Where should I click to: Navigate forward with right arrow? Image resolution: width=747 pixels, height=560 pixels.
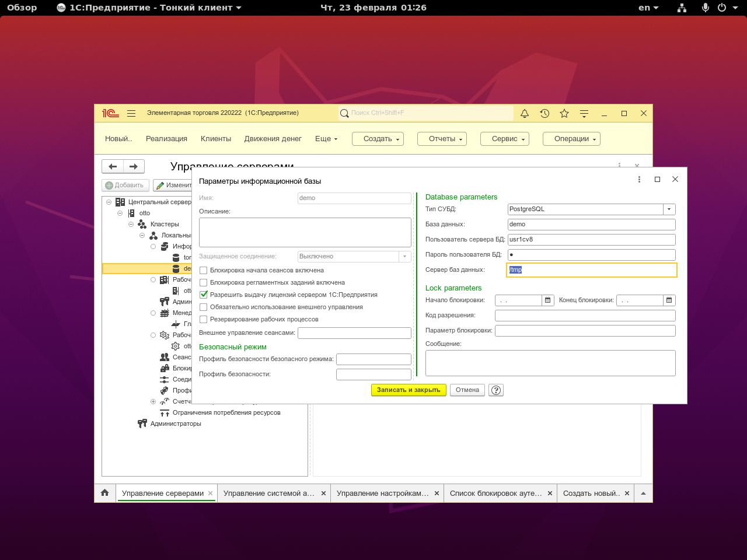[134, 167]
